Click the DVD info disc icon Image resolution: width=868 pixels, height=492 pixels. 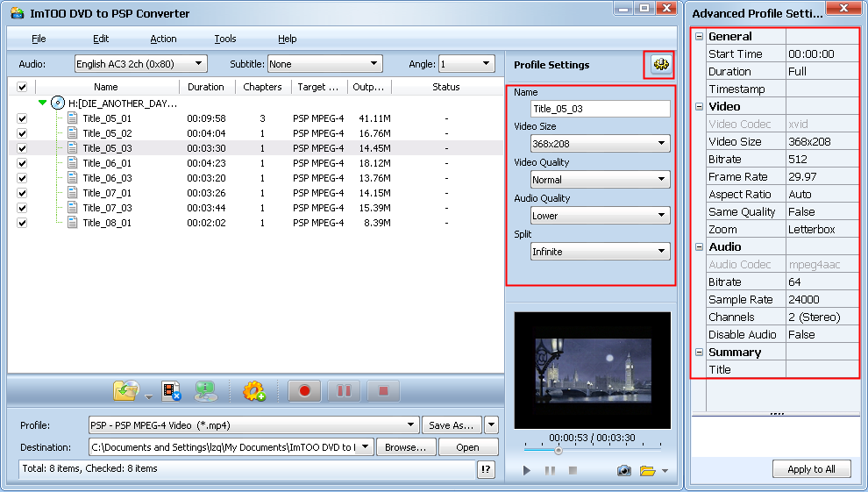click(205, 391)
